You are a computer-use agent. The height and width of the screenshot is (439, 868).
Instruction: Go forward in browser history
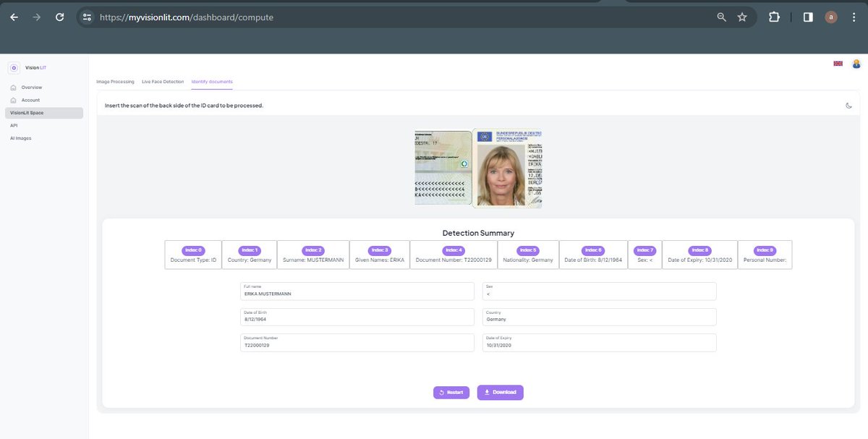(x=37, y=17)
